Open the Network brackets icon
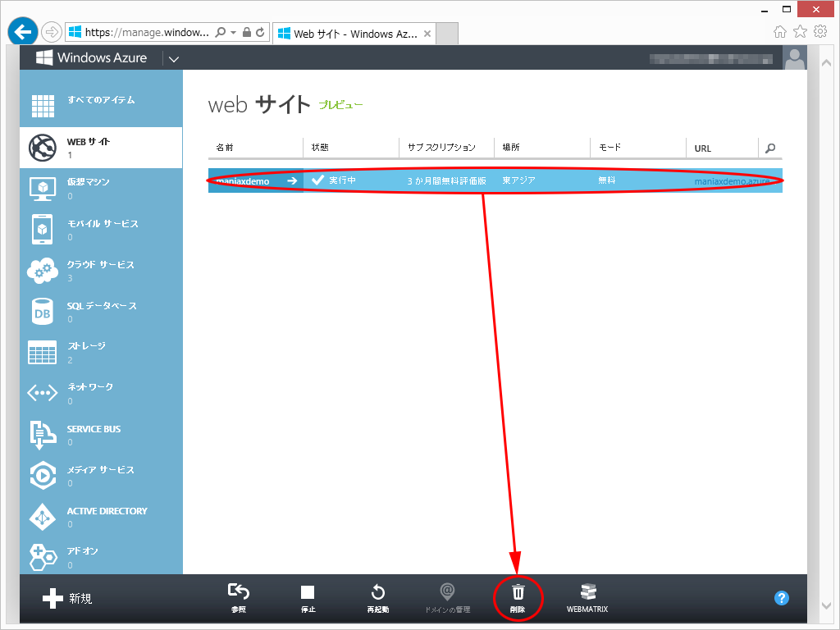This screenshot has height=630, width=840. pos(43,393)
